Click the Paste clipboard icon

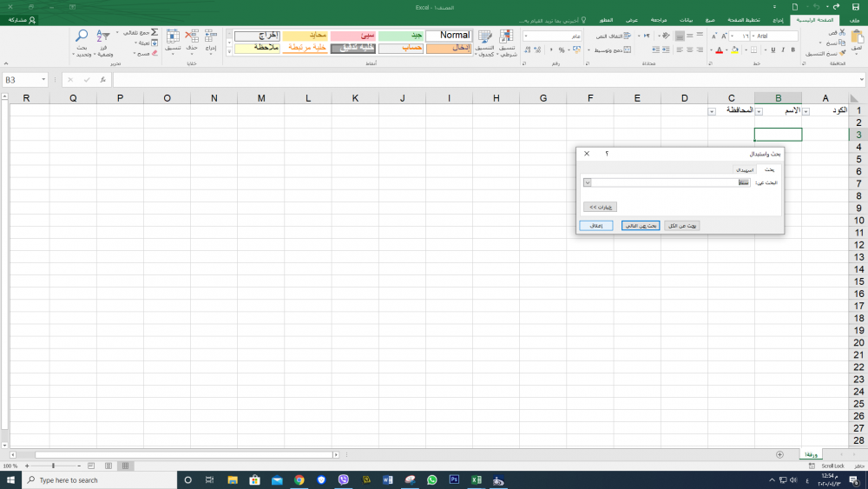(x=857, y=37)
